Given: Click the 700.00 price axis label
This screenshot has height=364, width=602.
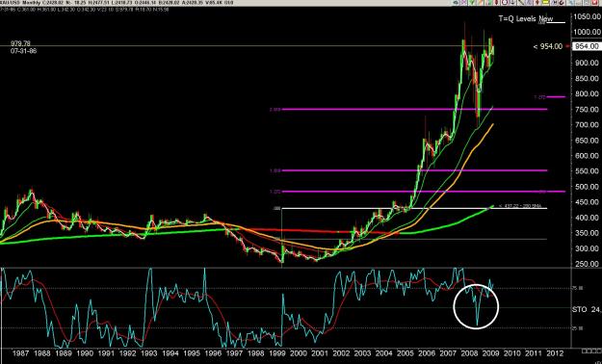Looking at the screenshot, I should pyautogui.click(x=588, y=125).
